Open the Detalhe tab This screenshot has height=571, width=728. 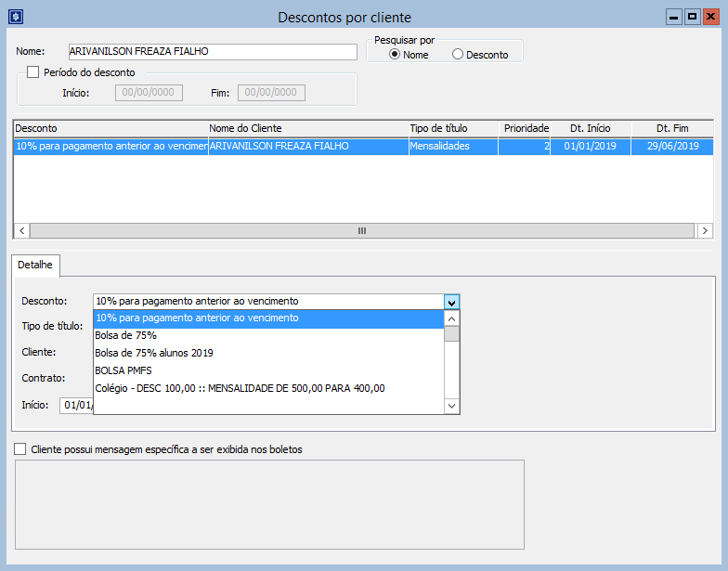coord(36,266)
